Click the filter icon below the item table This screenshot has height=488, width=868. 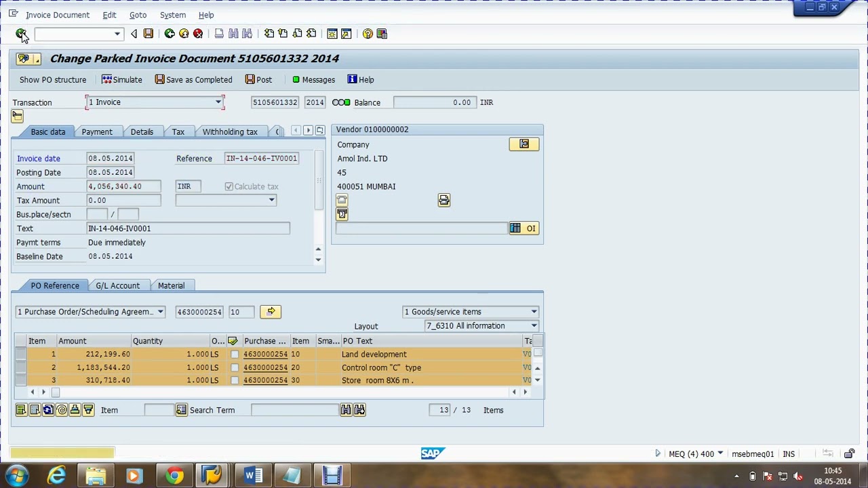point(88,410)
